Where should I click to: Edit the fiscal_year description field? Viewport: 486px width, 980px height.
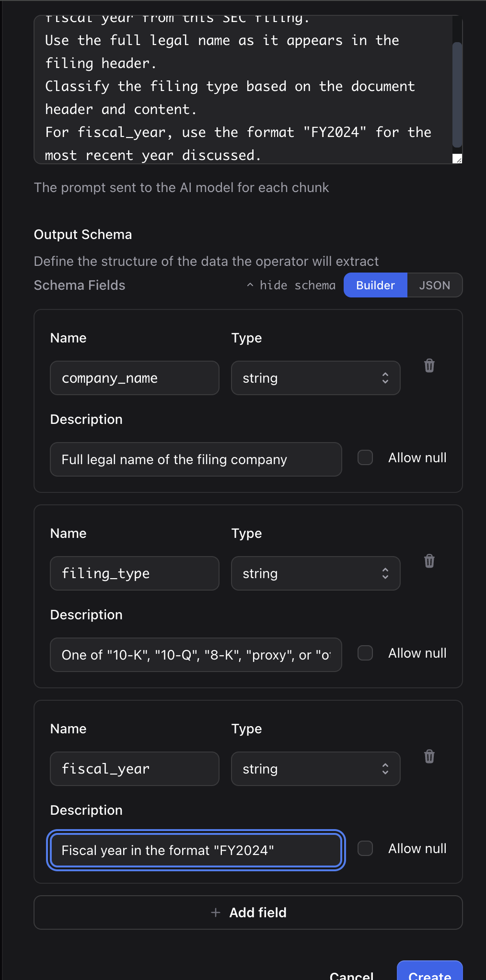tap(196, 850)
